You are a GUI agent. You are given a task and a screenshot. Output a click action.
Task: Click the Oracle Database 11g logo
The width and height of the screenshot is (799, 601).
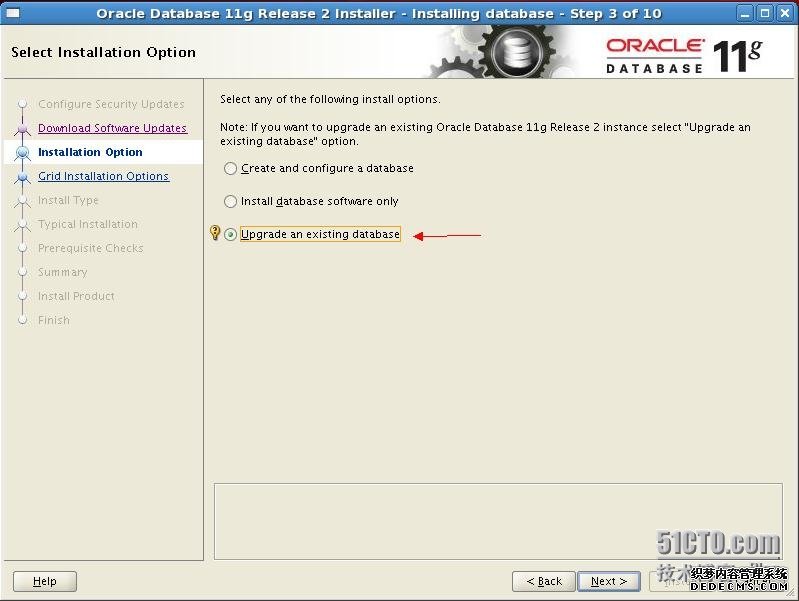pos(684,55)
